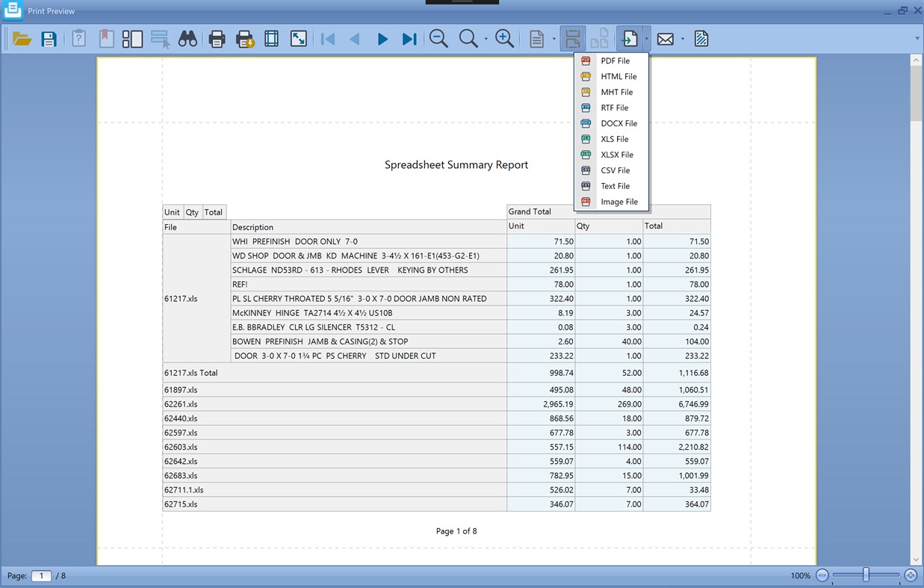This screenshot has height=588, width=924.
Task: Select the Scale icon on the toolbar
Action: 298,38
